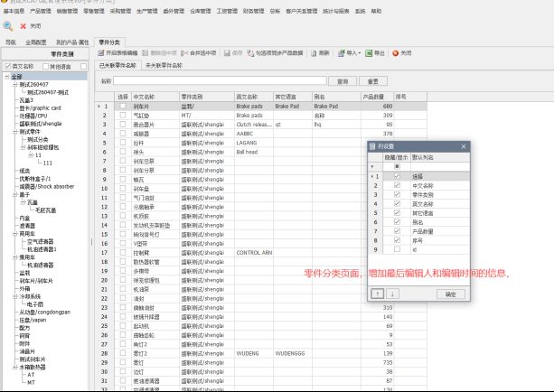Select tree item 从动盘/congdongpan
Image resolution: width=554 pixels, height=392 pixels.
(x=45, y=313)
